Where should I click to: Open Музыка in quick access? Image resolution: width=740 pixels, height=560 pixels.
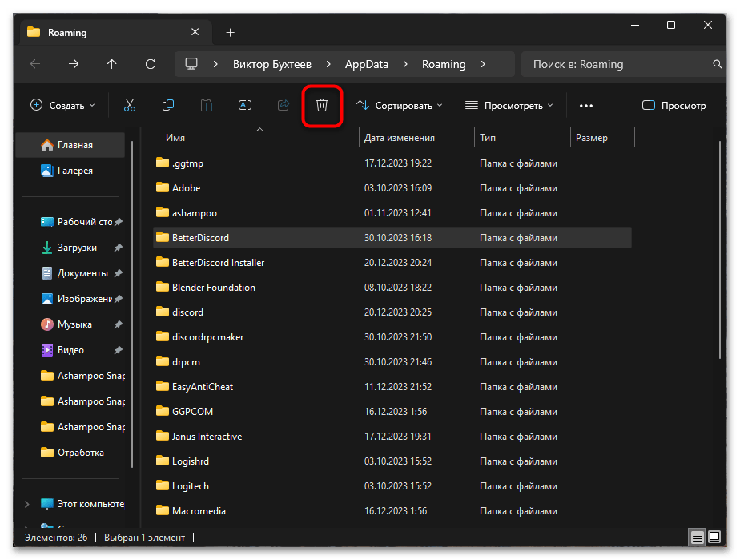coord(66,324)
